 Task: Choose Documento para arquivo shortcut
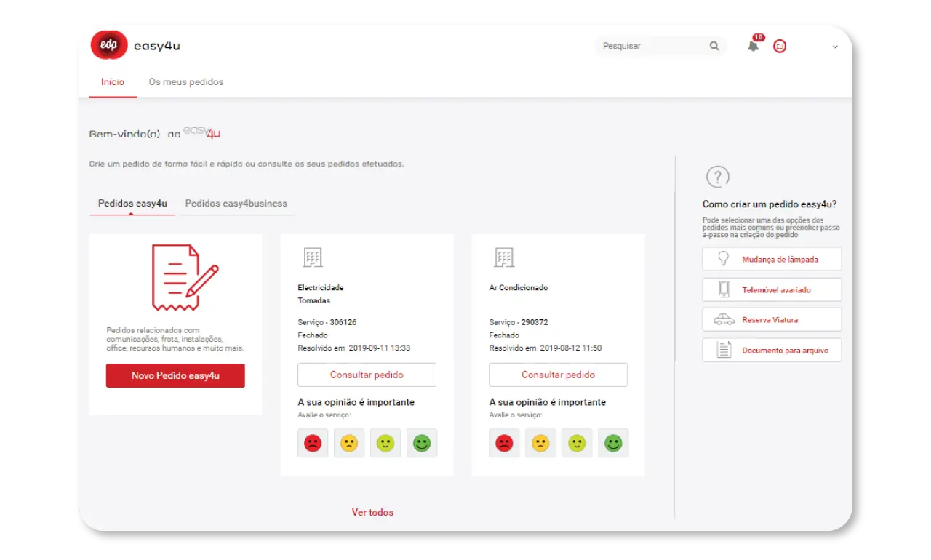[x=772, y=350]
